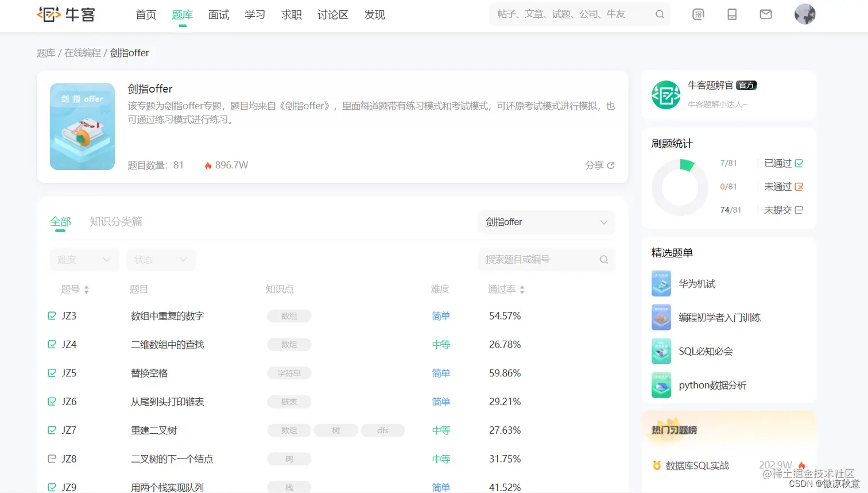Click the unsubmitted status icon for JZ8
868x493 pixels.
(52, 459)
